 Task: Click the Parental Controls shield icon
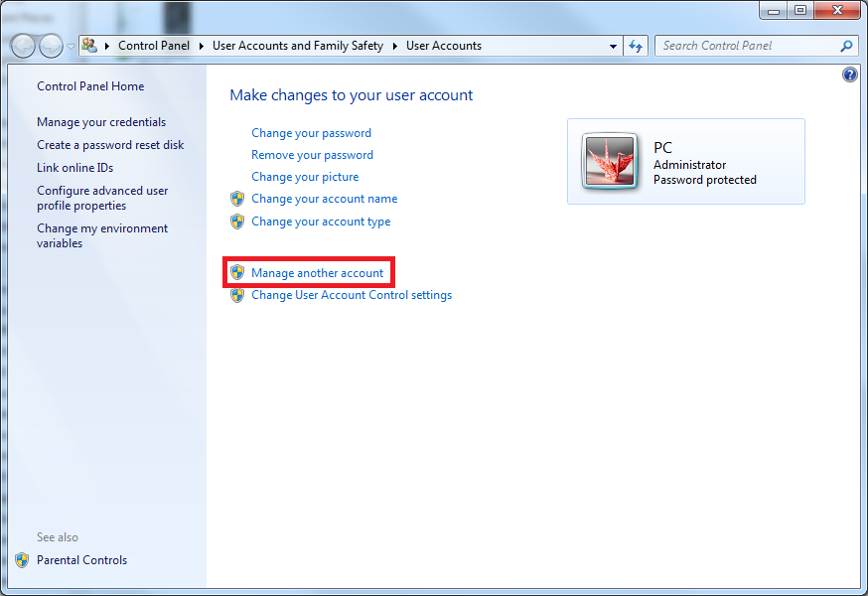coord(22,559)
